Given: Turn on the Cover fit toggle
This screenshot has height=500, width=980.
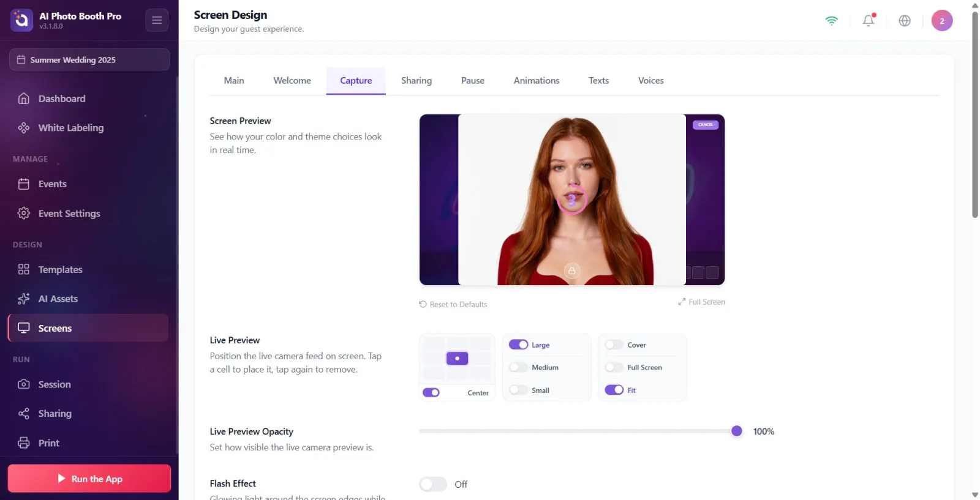Looking at the screenshot, I should coord(614,345).
